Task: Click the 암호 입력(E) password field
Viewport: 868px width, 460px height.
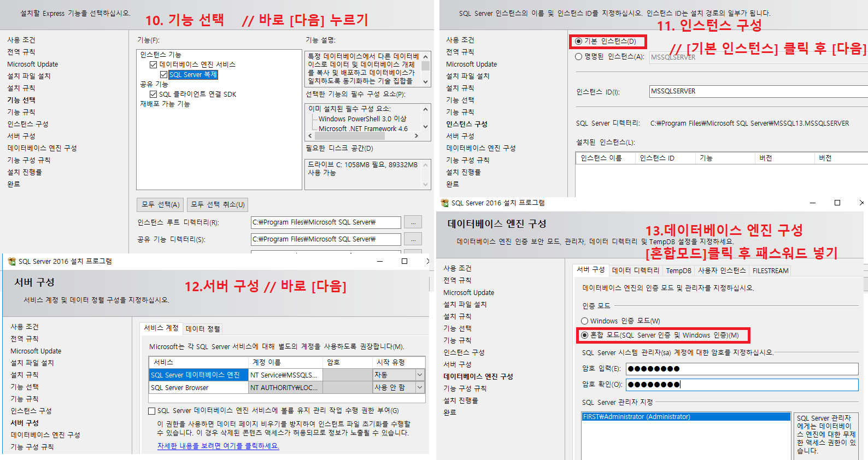Action: (742, 369)
